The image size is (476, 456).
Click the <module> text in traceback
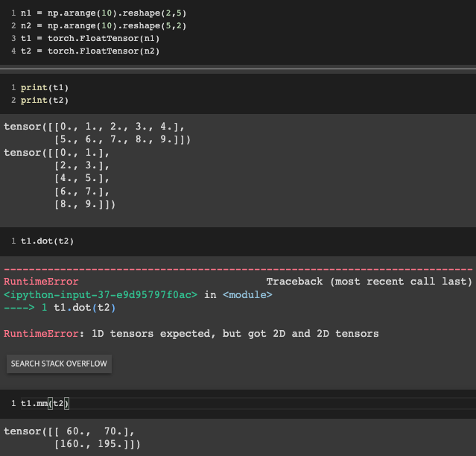(x=247, y=295)
